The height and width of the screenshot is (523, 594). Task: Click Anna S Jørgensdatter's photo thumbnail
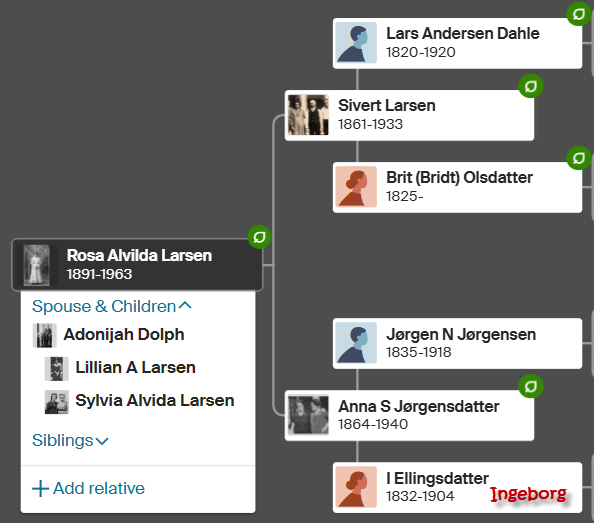(308, 415)
